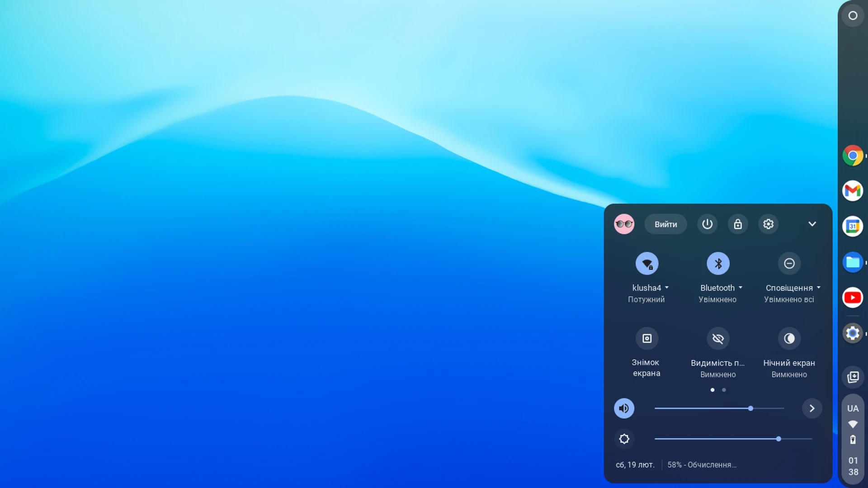
Task: Open the Files app
Action: pyautogui.click(x=853, y=262)
